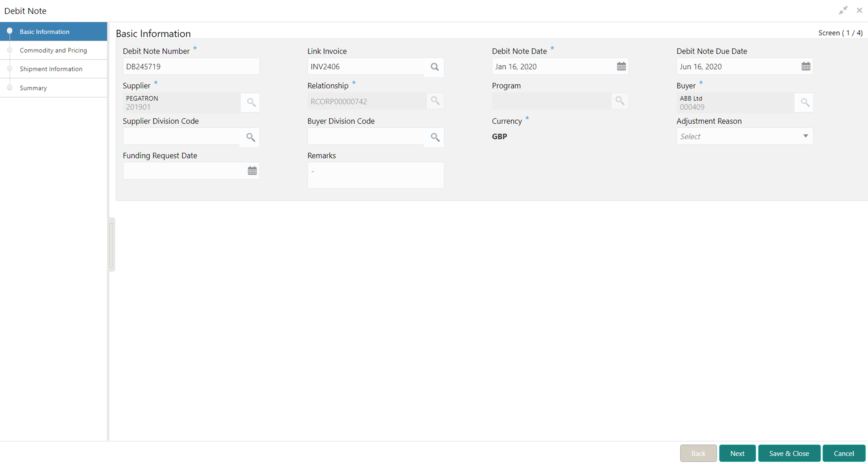Image resolution: width=868 pixels, height=464 pixels.
Task: Click the Program search icon
Action: pyautogui.click(x=620, y=101)
